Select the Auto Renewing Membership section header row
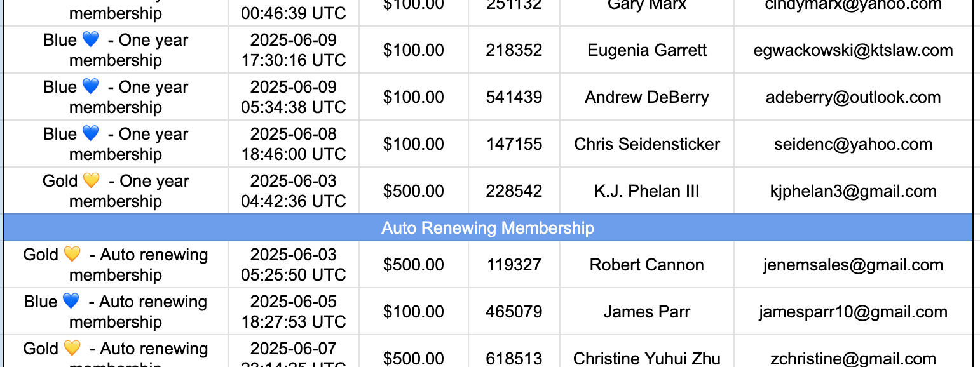 [487, 227]
